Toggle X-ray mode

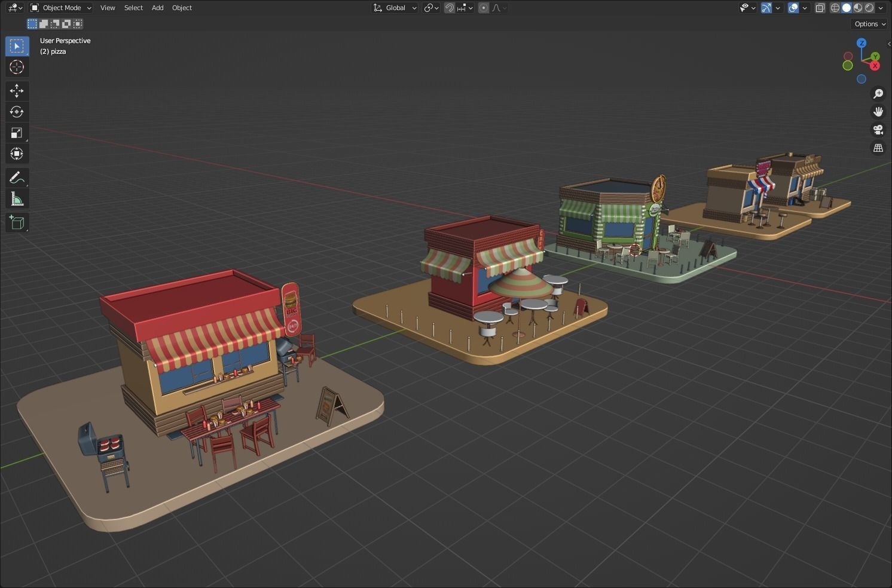[x=820, y=8]
